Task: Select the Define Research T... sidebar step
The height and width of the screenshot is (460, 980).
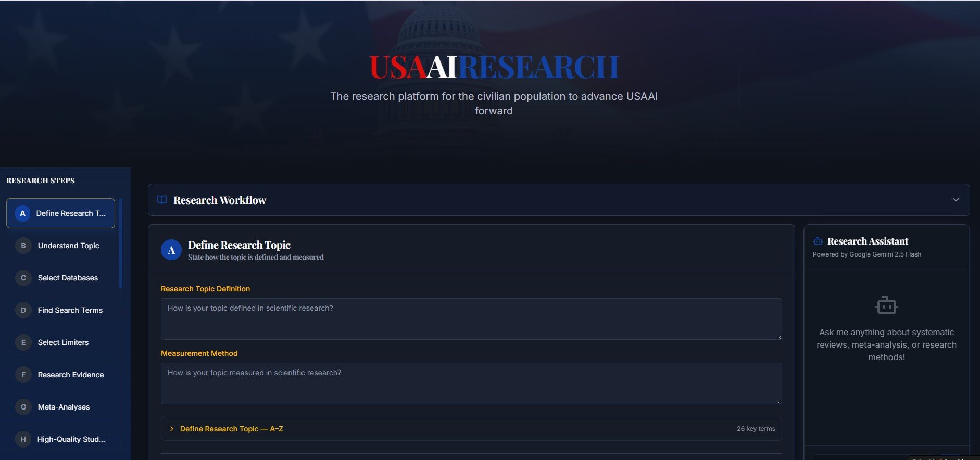Action: pyautogui.click(x=60, y=213)
